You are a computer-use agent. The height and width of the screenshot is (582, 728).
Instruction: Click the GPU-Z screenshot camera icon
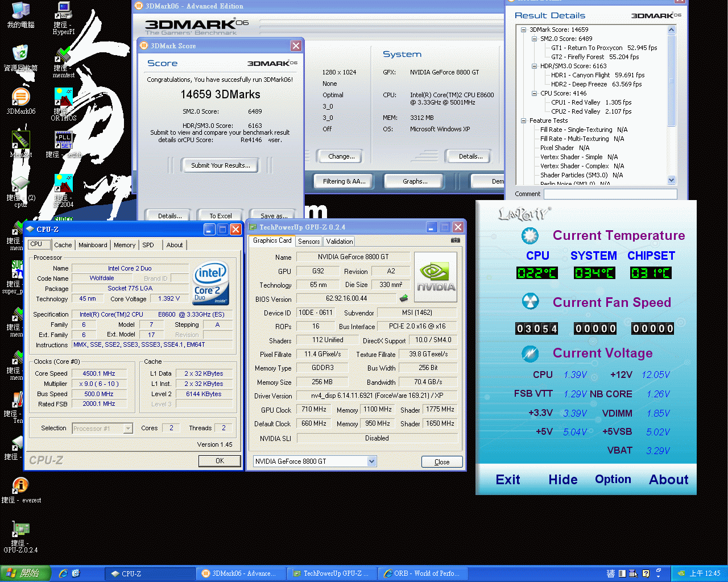[455, 240]
